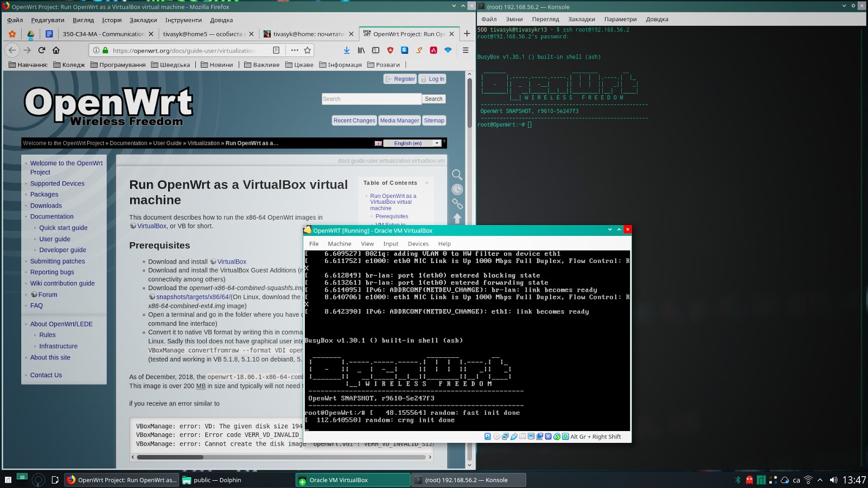
Task: Click the Firefox Back arrow button
Action: click(x=12, y=50)
